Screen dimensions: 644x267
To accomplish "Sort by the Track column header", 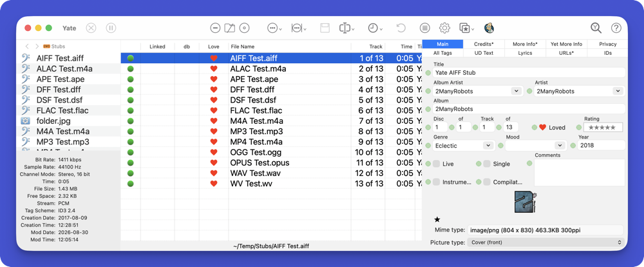I will pyautogui.click(x=368, y=46).
